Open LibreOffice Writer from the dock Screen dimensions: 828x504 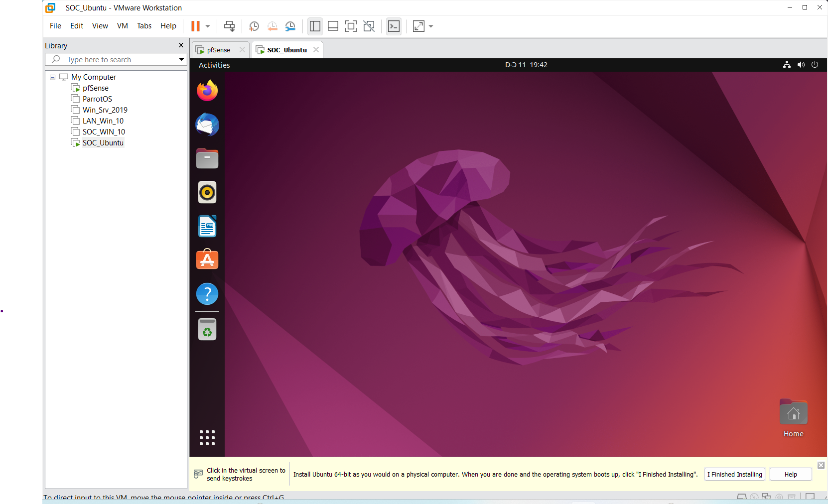click(x=207, y=226)
